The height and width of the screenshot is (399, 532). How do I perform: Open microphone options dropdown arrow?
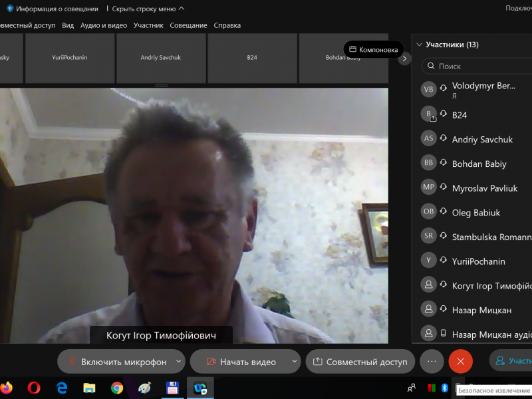(178, 362)
